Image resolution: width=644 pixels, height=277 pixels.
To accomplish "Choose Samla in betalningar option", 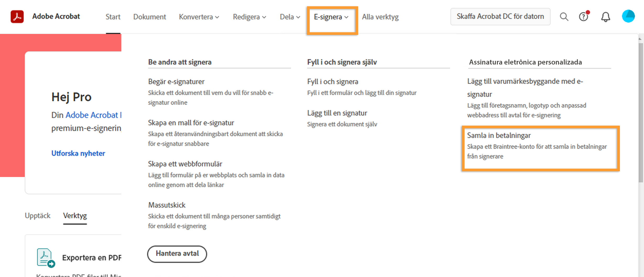I will [x=499, y=135].
